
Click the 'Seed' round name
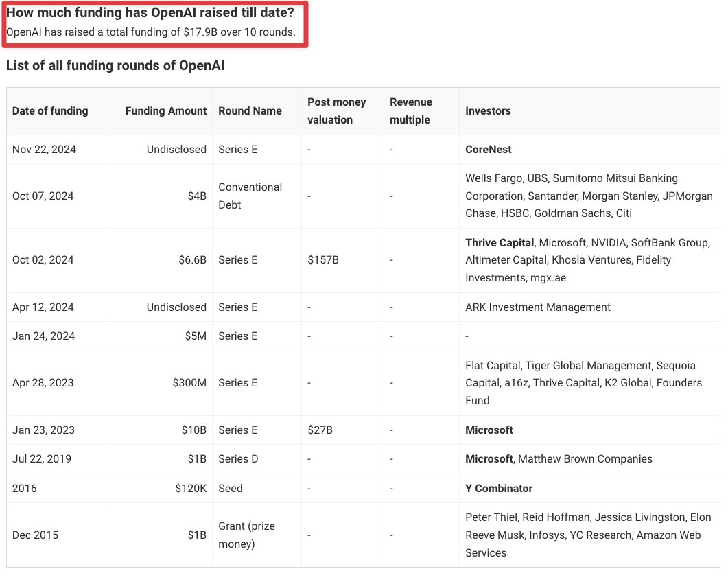tap(231, 489)
